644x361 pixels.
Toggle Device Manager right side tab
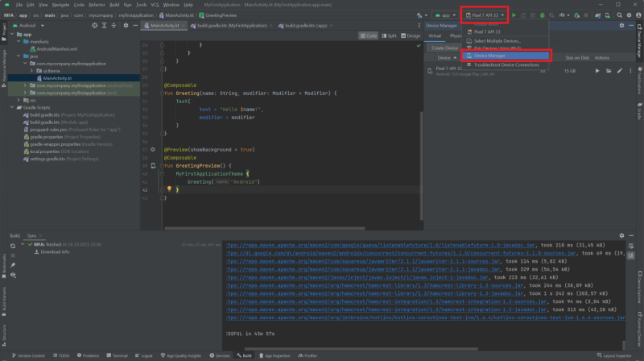click(639, 42)
